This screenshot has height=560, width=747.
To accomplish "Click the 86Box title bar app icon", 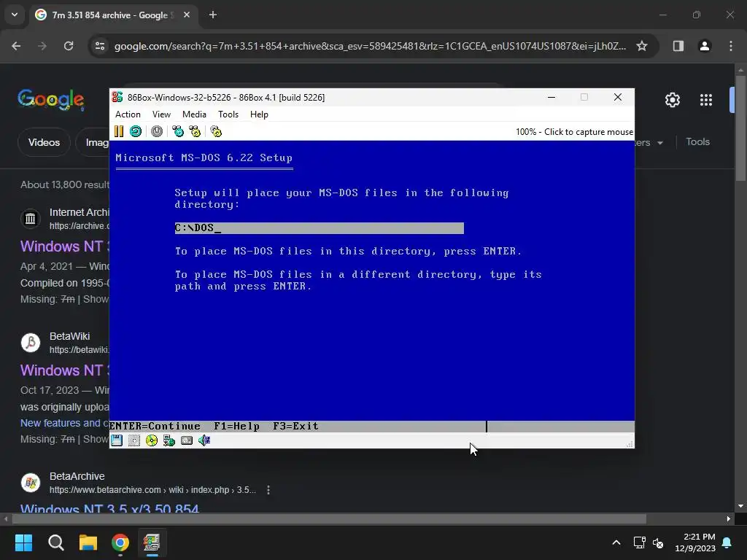I will (x=117, y=97).
